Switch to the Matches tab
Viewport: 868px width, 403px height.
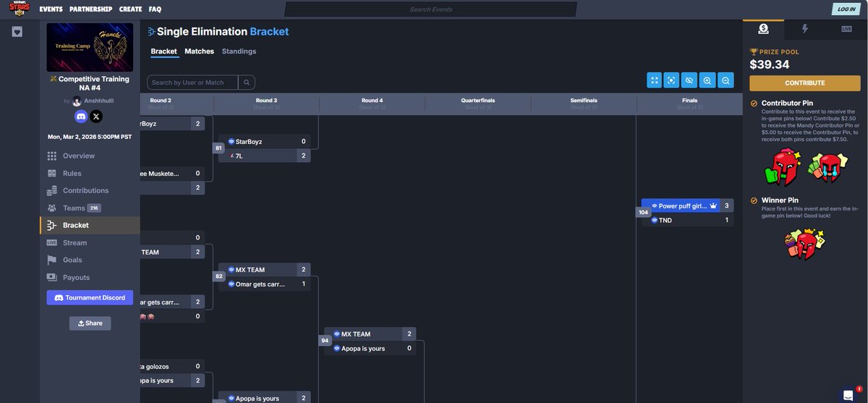[199, 51]
